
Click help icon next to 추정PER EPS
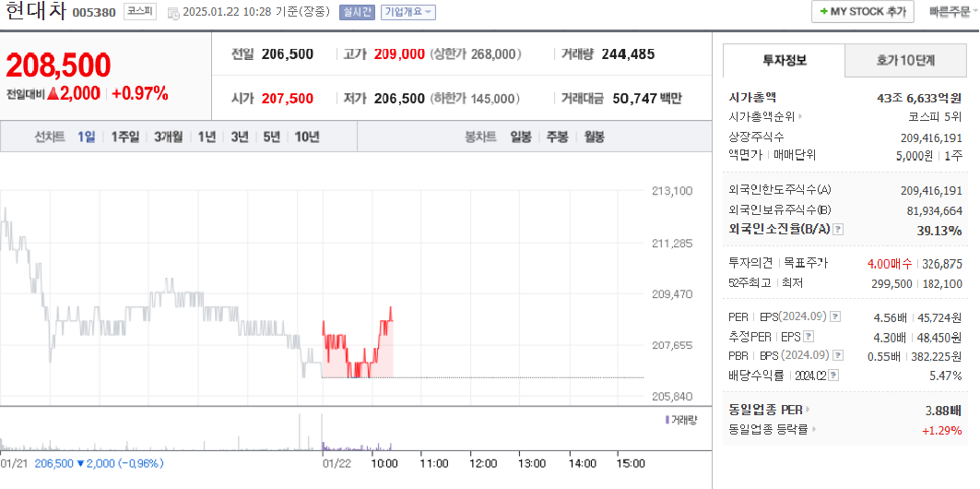[x=809, y=337]
